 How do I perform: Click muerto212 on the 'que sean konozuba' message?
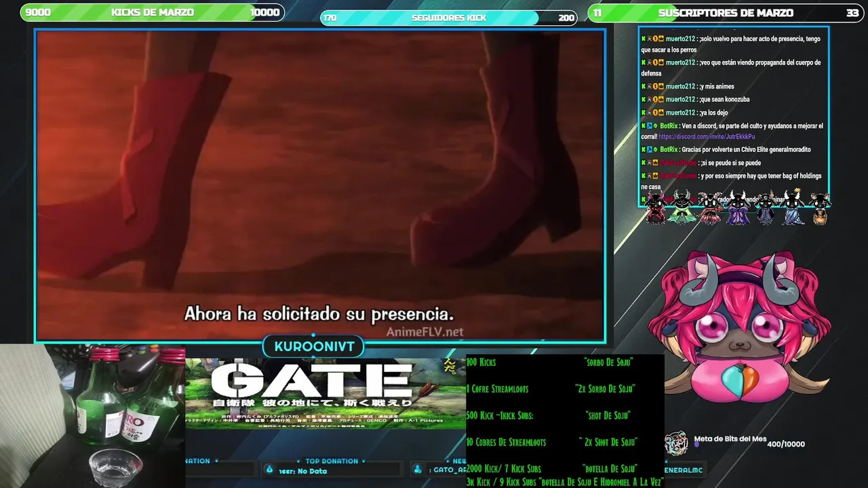point(680,99)
